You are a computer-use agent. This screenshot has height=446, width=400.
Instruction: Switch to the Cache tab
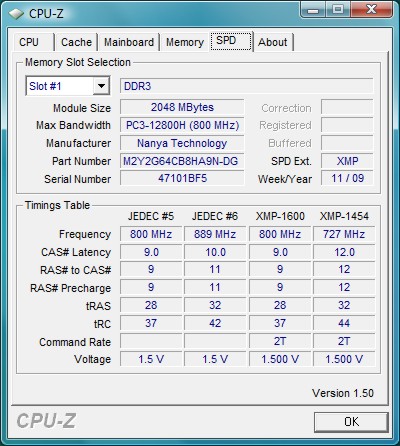pos(76,42)
